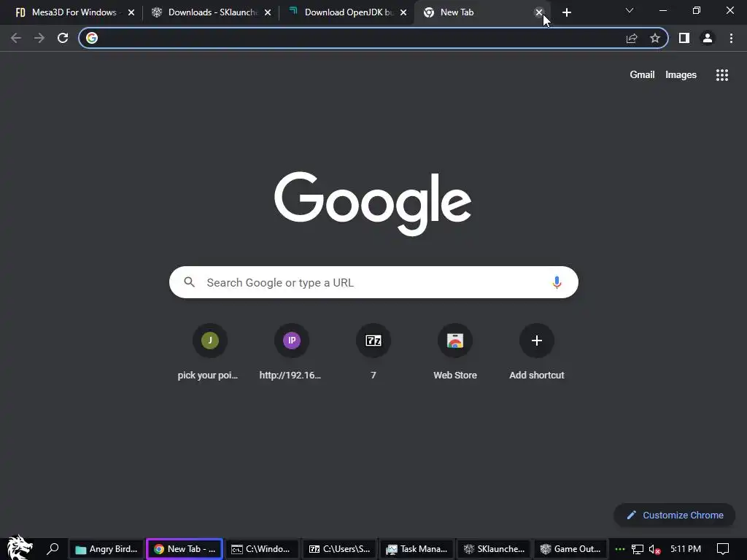
Task: Open the Gmail link
Action: (642, 75)
